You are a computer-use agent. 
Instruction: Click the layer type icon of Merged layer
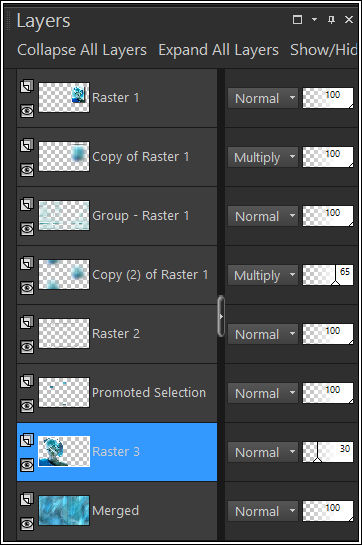click(27, 499)
